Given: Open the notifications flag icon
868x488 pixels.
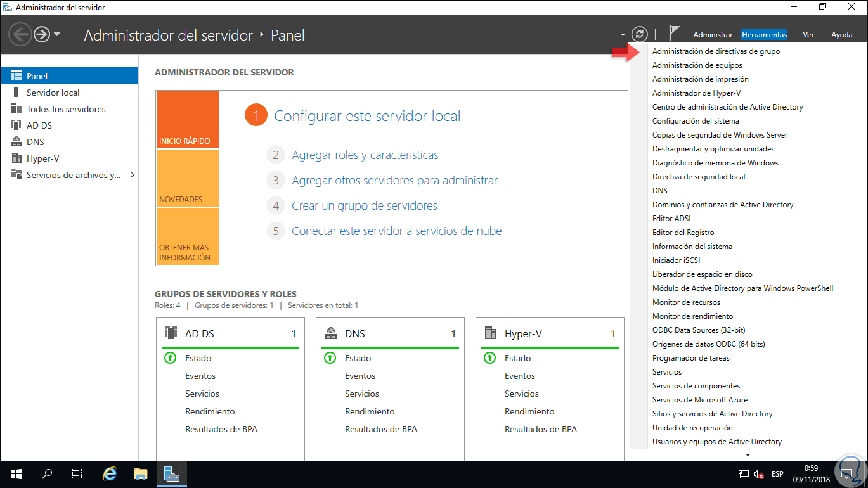Looking at the screenshot, I should coord(674,34).
